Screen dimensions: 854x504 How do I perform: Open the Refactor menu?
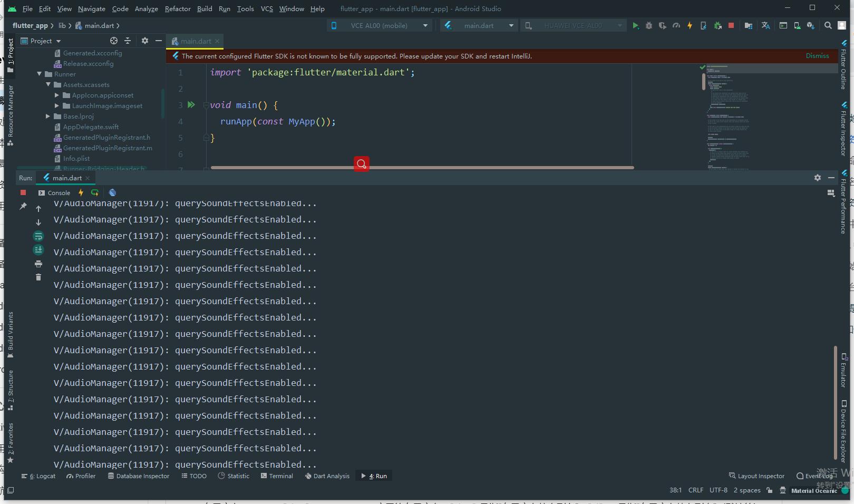click(x=178, y=8)
